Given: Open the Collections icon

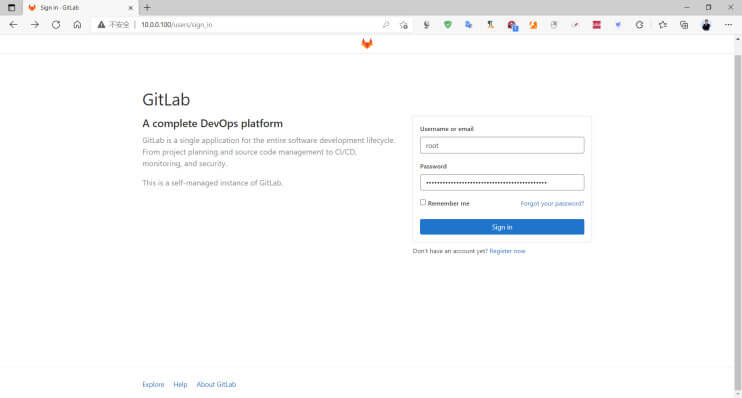Looking at the screenshot, I should pos(684,25).
